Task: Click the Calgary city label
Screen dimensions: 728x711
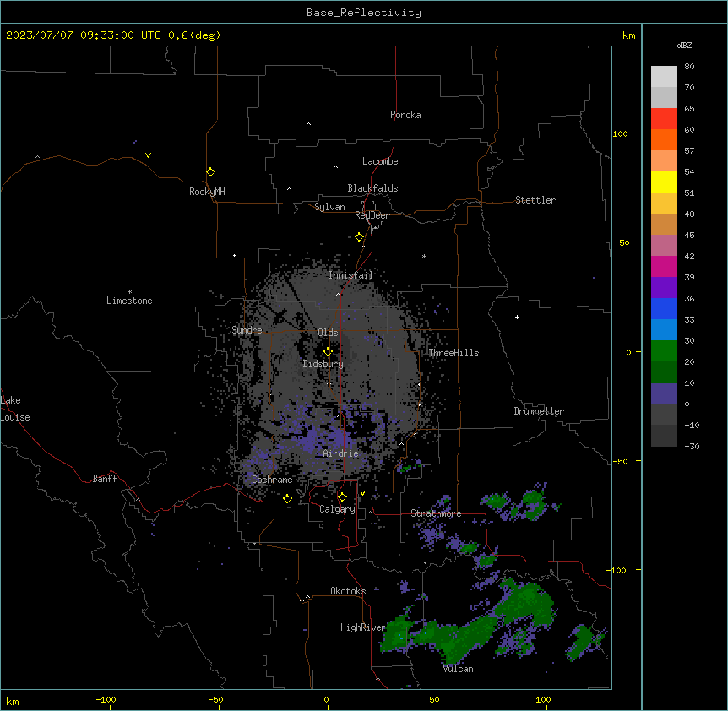Action: [x=337, y=509]
